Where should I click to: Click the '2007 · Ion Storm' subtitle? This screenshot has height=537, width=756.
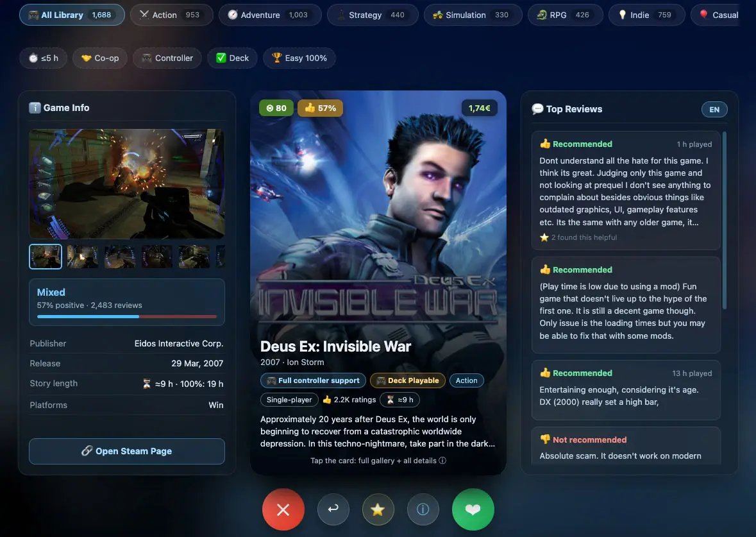(x=292, y=362)
